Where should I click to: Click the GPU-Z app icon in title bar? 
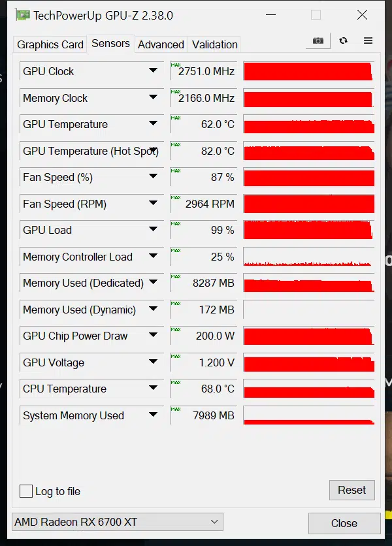tap(23, 15)
